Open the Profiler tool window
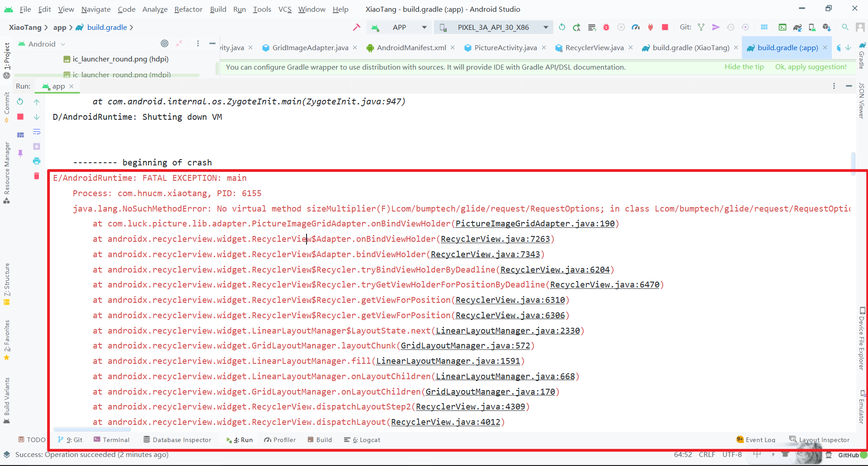 (x=280, y=440)
